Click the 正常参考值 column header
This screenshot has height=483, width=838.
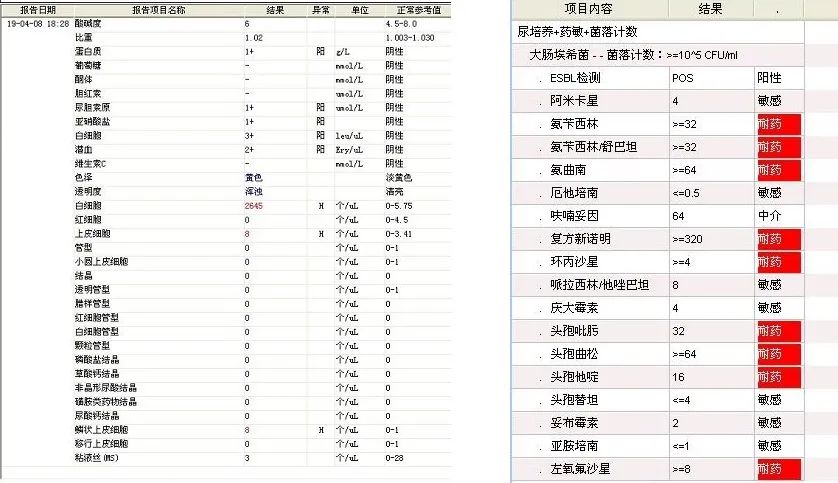(x=418, y=10)
